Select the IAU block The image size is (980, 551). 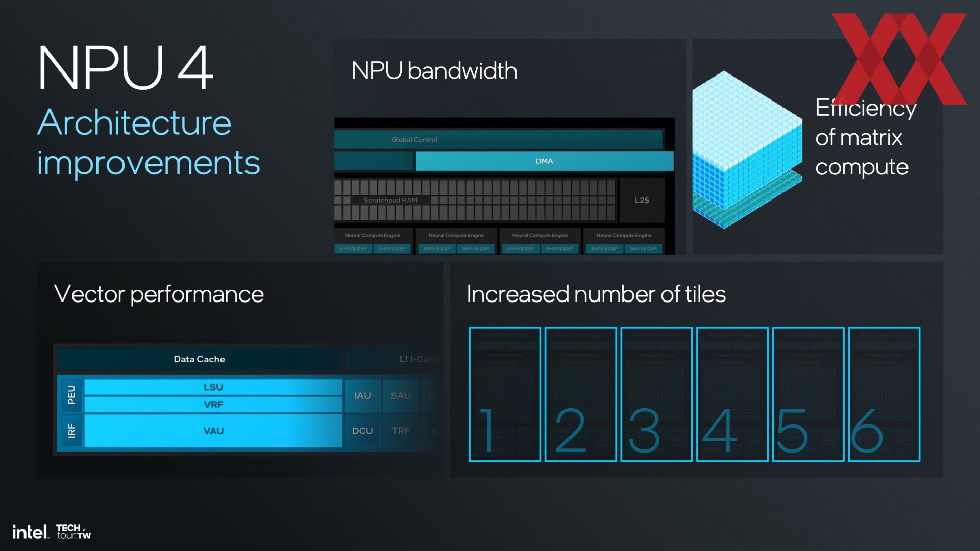(363, 396)
